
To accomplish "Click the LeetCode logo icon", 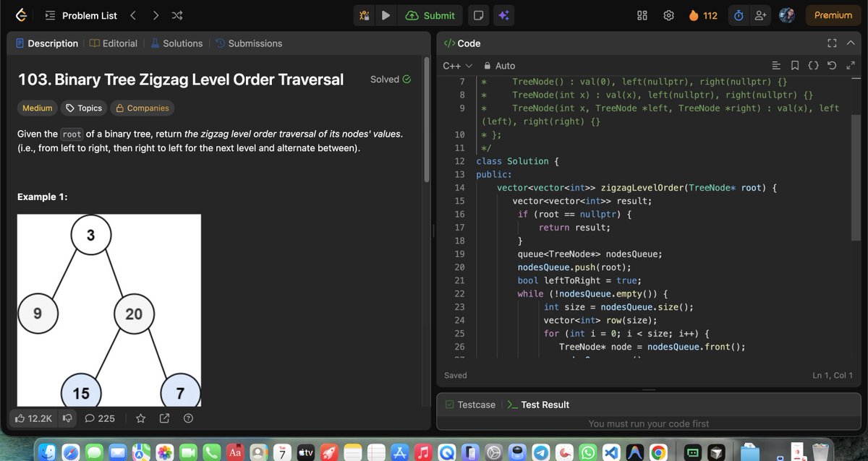I will [22, 15].
